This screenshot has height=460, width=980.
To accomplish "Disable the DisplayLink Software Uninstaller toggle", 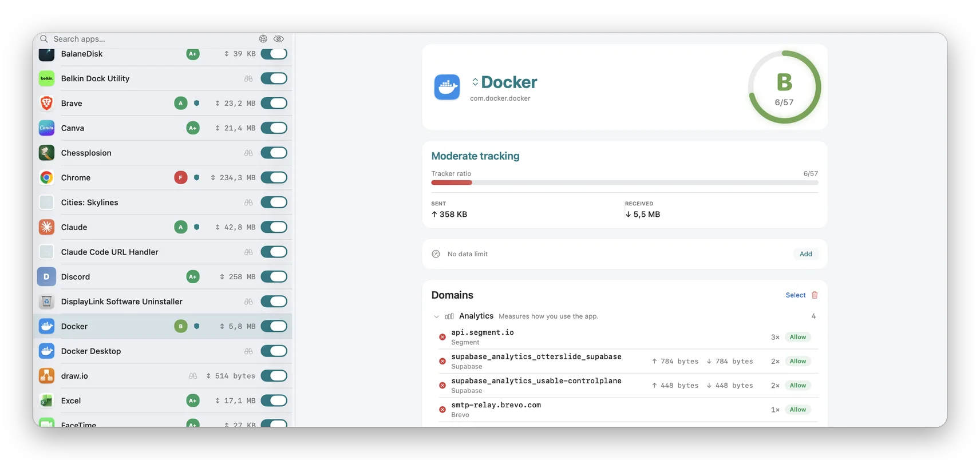I will click(x=274, y=302).
